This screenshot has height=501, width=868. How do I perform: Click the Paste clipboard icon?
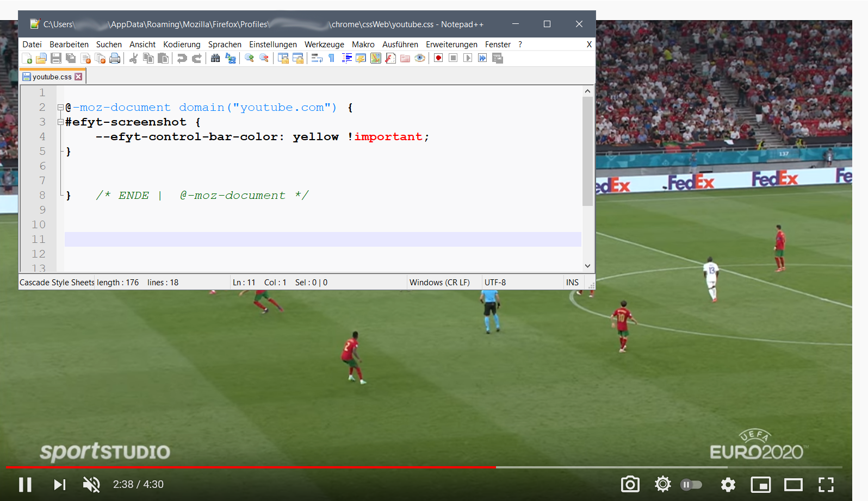point(163,58)
